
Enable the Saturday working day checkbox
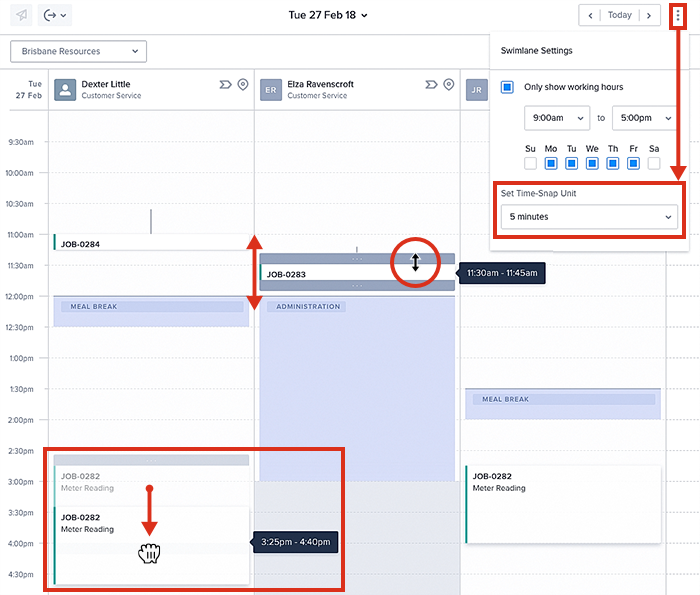[654, 163]
